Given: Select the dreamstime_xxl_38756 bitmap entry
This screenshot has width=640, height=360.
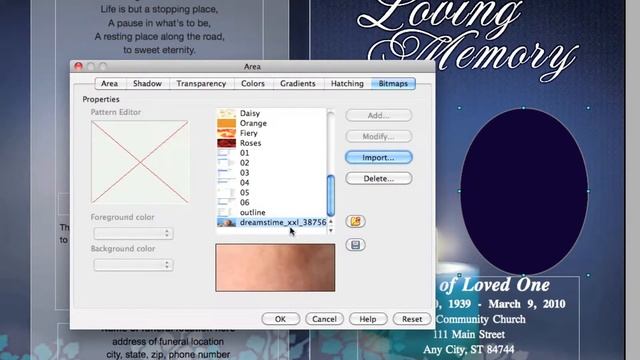Looking at the screenshot, I should tap(271, 222).
